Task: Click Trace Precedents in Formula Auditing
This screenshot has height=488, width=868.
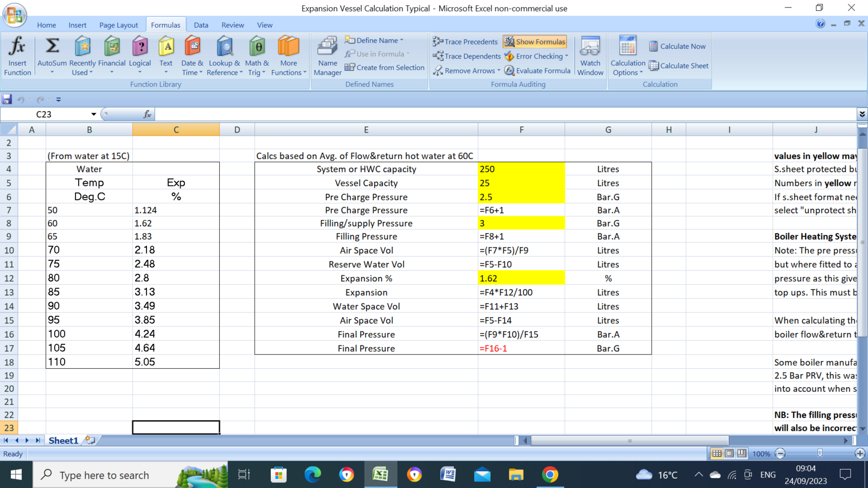Action: point(465,42)
